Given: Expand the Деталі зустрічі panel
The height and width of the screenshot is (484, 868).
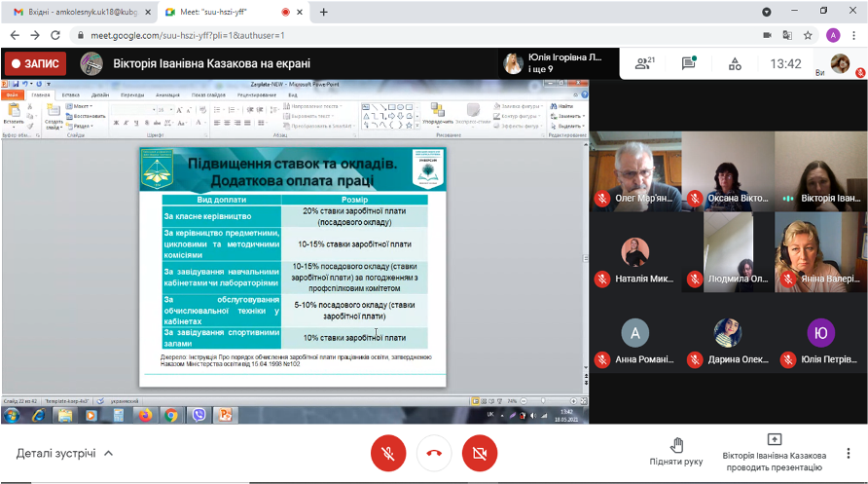Looking at the screenshot, I should point(65,453).
